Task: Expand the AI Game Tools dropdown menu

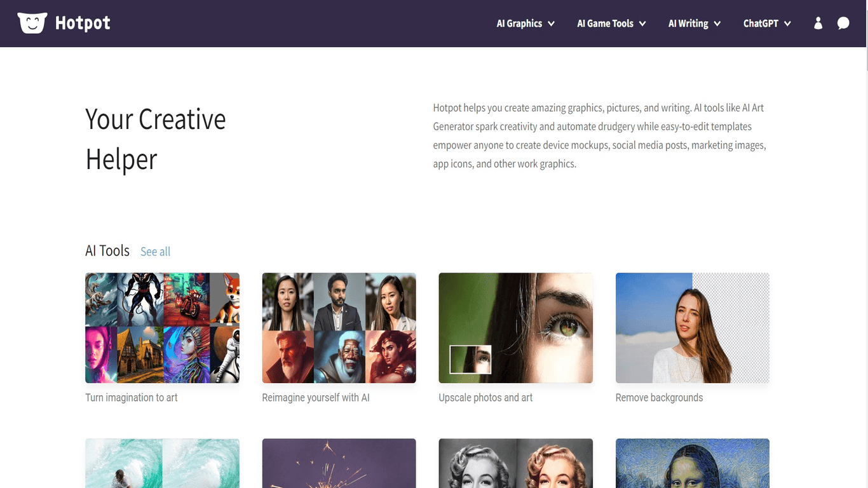Action: point(611,24)
